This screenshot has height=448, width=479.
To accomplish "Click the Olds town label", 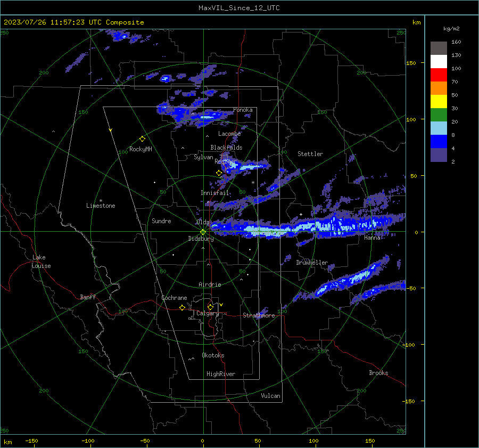I will (x=203, y=222).
